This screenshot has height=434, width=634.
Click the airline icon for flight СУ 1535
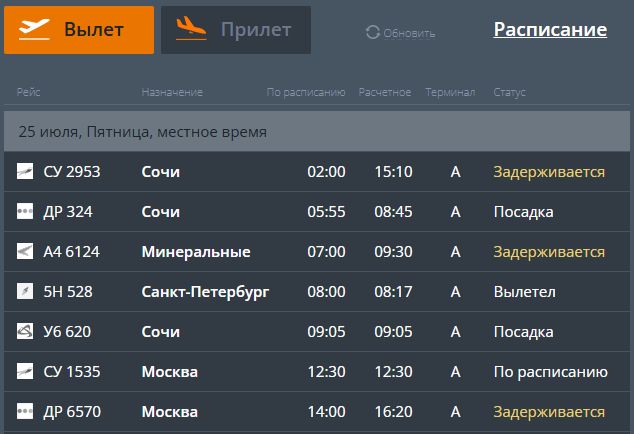click(x=25, y=372)
